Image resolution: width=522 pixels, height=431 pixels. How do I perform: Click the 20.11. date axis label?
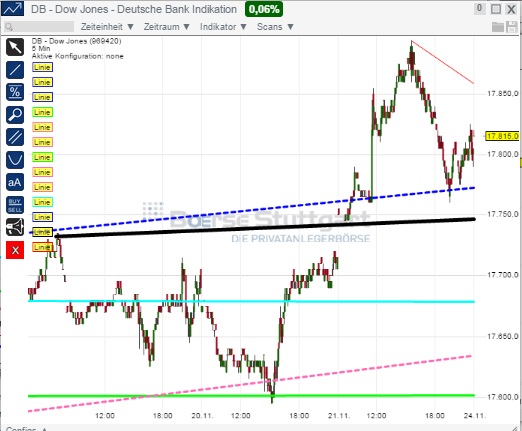(202, 416)
